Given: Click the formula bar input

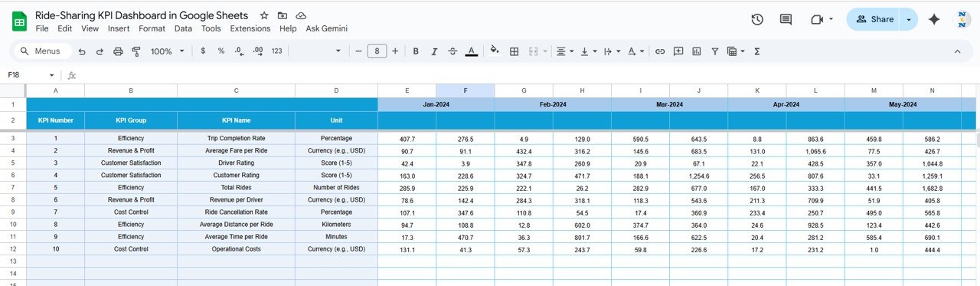Looking at the screenshot, I should 528,75.
